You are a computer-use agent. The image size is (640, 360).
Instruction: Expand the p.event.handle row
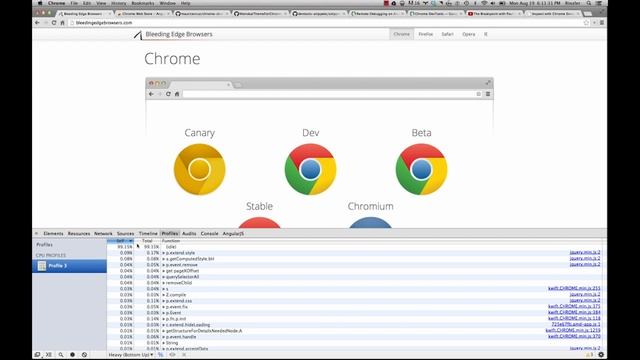pos(164,337)
